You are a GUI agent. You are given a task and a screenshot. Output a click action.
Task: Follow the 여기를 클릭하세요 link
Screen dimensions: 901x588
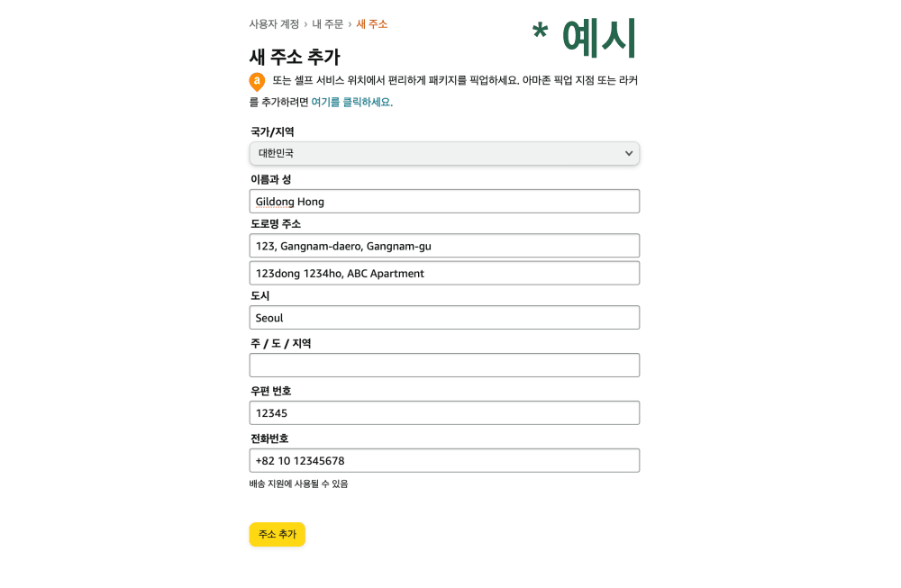click(x=351, y=103)
